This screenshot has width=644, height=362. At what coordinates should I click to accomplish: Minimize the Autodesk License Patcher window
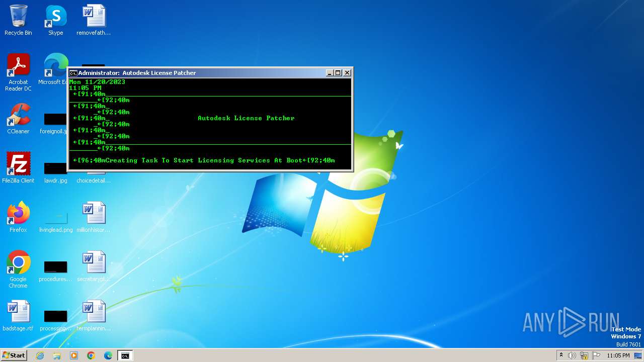point(330,73)
